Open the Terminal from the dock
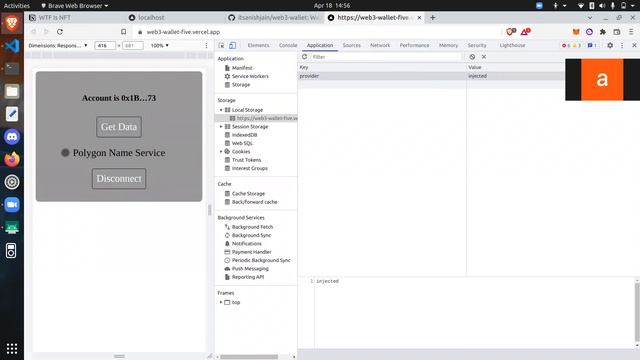640x360 pixels. pos(12,69)
